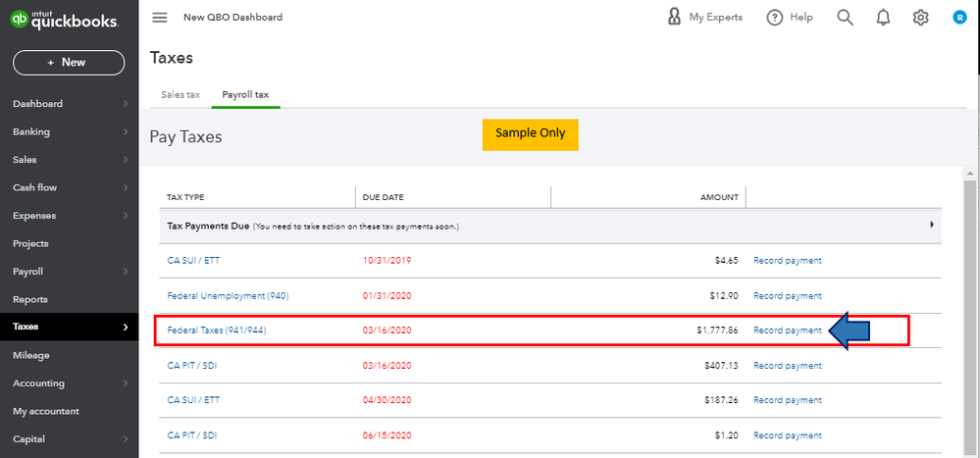The image size is (980, 458).
Task: Open the Help question mark icon
Action: pyautogui.click(x=775, y=18)
